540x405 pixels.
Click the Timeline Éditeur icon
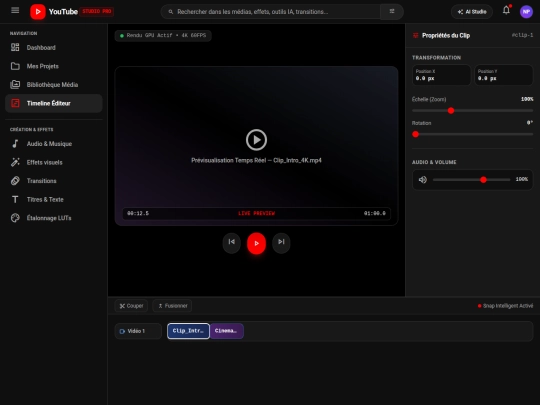[x=15, y=103]
